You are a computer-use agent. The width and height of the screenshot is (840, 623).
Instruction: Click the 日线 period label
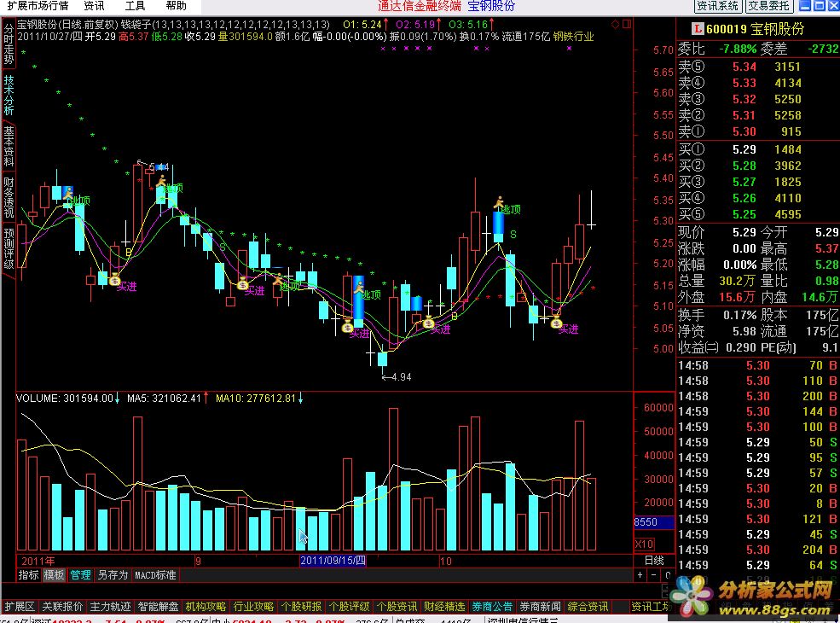point(653,560)
